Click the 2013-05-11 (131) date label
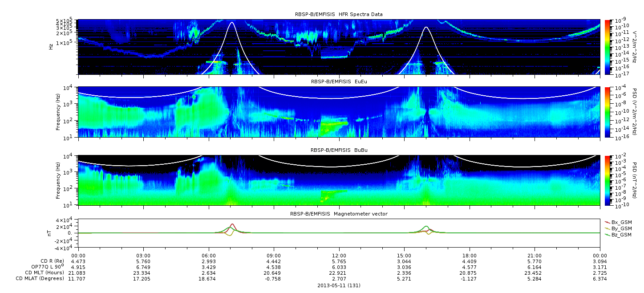The width and height of the screenshot is (644, 293). 339,285
